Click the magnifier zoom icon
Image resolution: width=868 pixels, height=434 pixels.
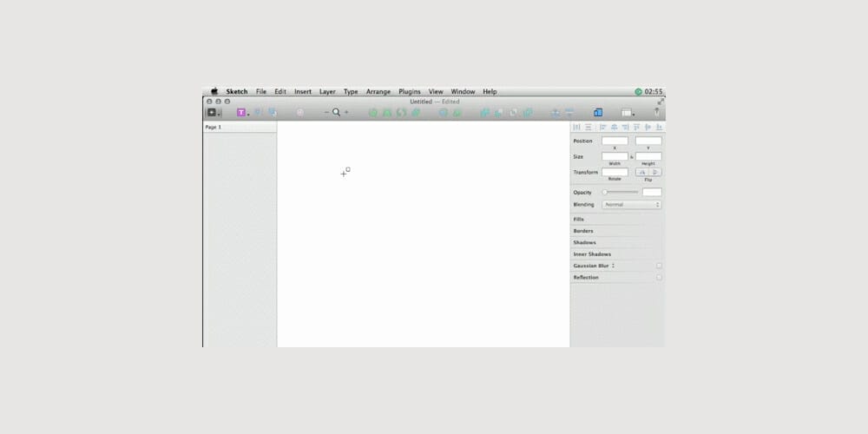[336, 112]
